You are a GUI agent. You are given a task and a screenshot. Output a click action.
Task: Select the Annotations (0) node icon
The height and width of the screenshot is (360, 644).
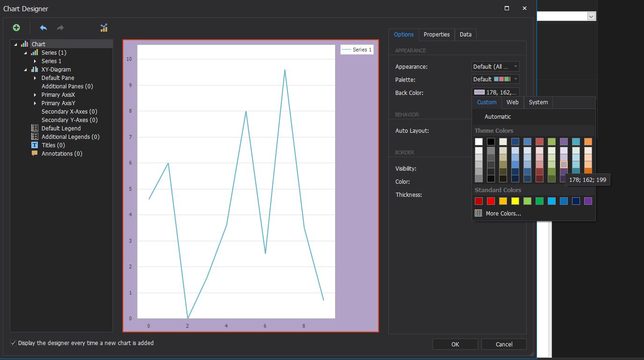click(x=35, y=153)
